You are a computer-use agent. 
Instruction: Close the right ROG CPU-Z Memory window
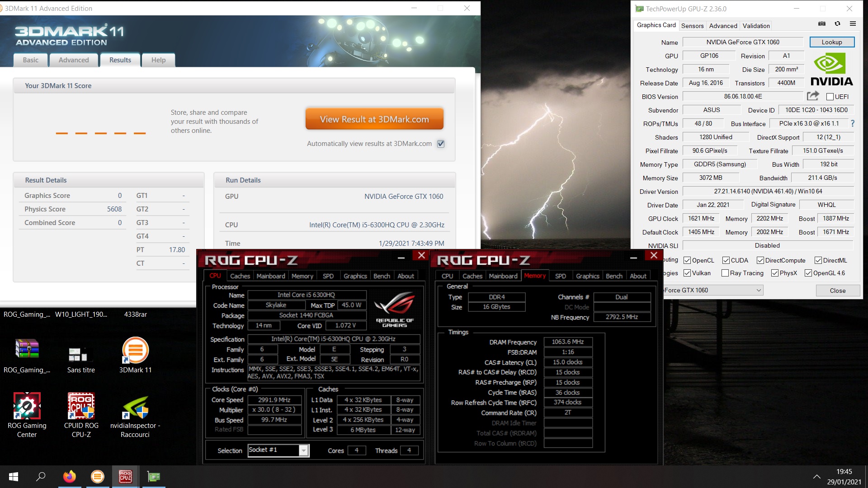pyautogui.click(x=654, y=255)
